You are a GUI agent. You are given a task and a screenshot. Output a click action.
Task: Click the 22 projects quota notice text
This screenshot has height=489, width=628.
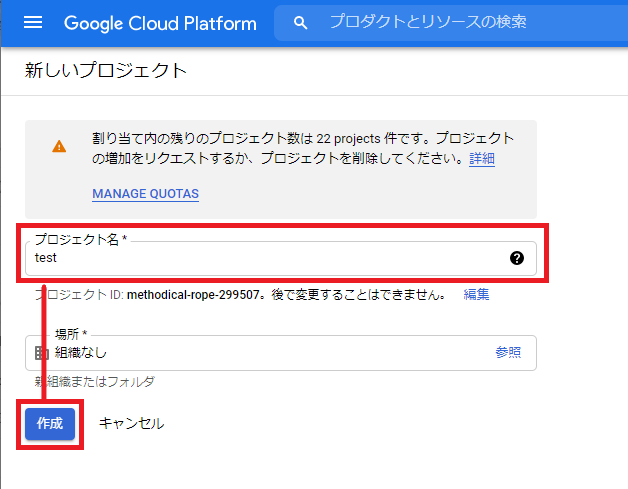coord(303,148)
